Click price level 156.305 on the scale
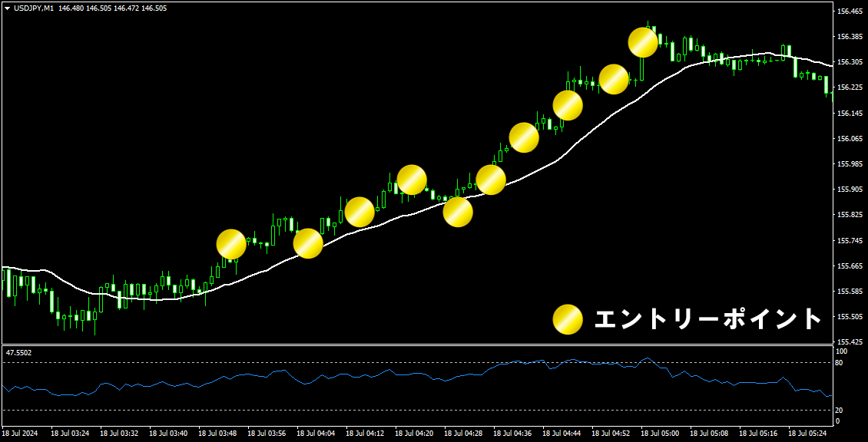 pos(849,62)
